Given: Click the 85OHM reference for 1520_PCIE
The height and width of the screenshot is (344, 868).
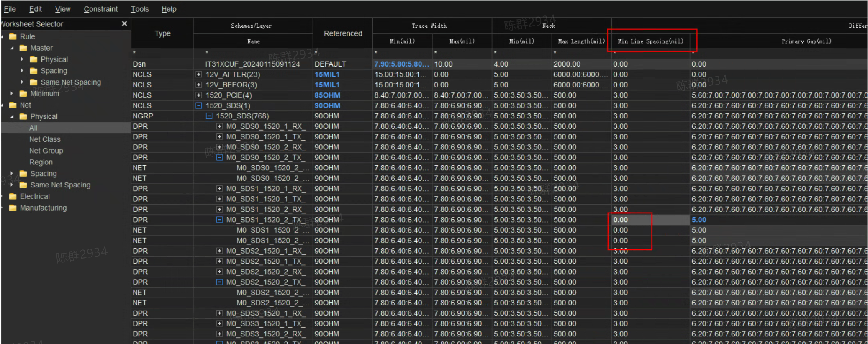Looking at the screenshot, I should pos(327,95).
